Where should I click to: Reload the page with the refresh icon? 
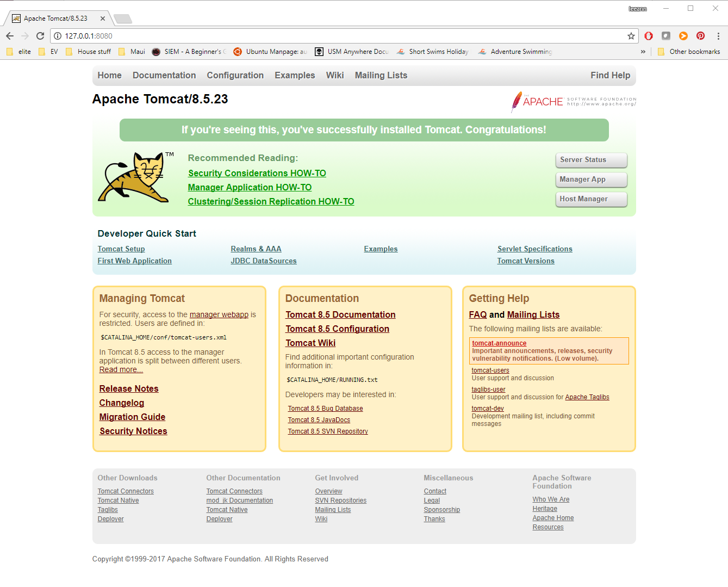point(40,36)
